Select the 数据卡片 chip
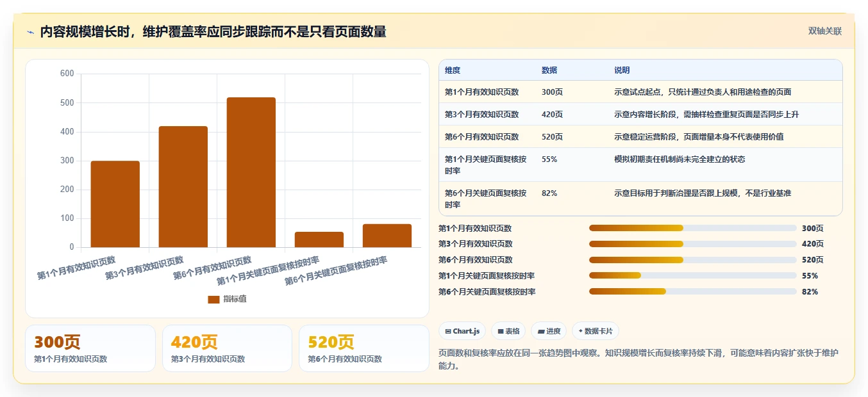The image size is (868, 397). 596,331
